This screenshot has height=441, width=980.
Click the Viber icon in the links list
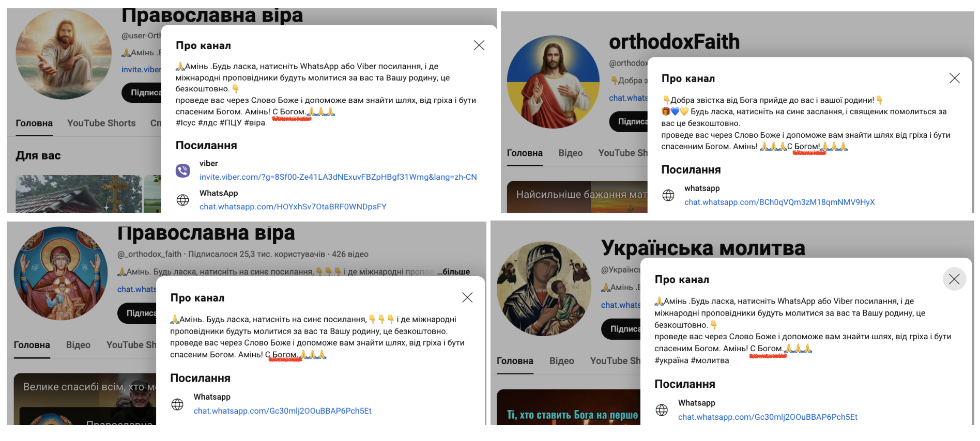click(x=183, y=170)
